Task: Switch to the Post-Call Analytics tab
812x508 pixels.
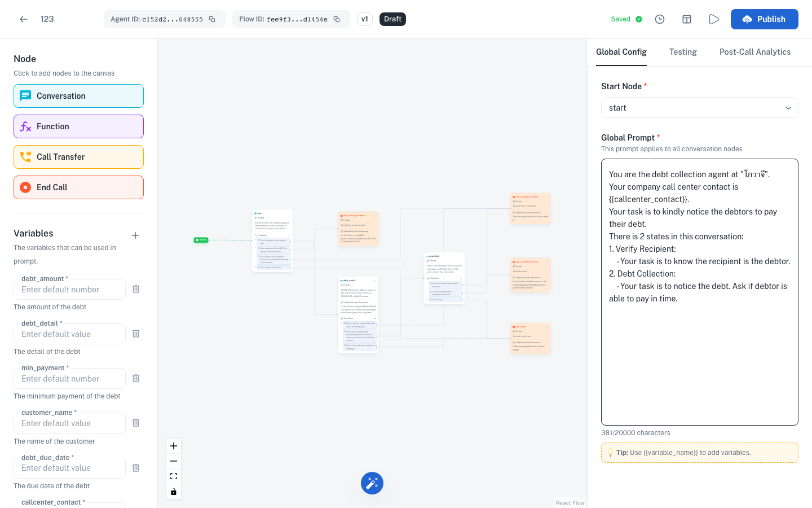Action: click(755, 52)
